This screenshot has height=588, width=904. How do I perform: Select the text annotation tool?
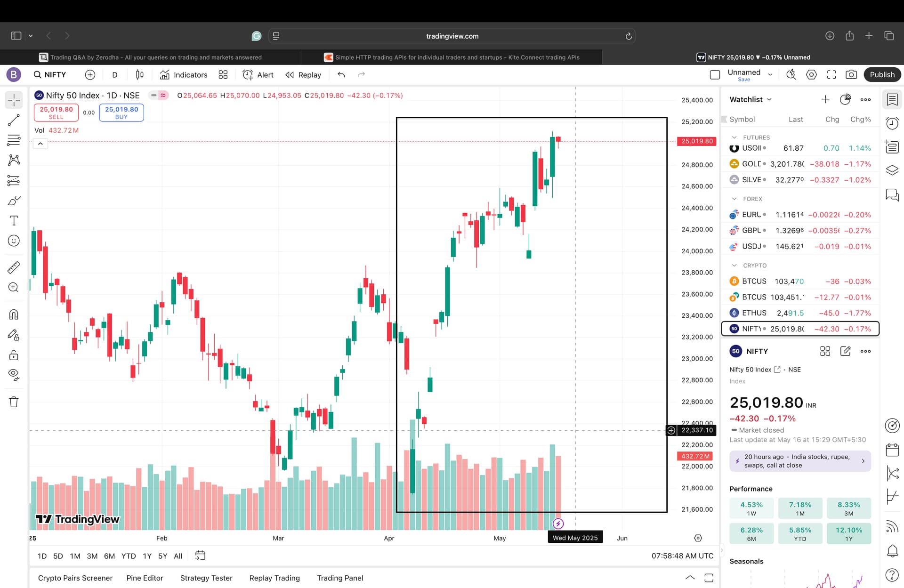tap(14, 221)
